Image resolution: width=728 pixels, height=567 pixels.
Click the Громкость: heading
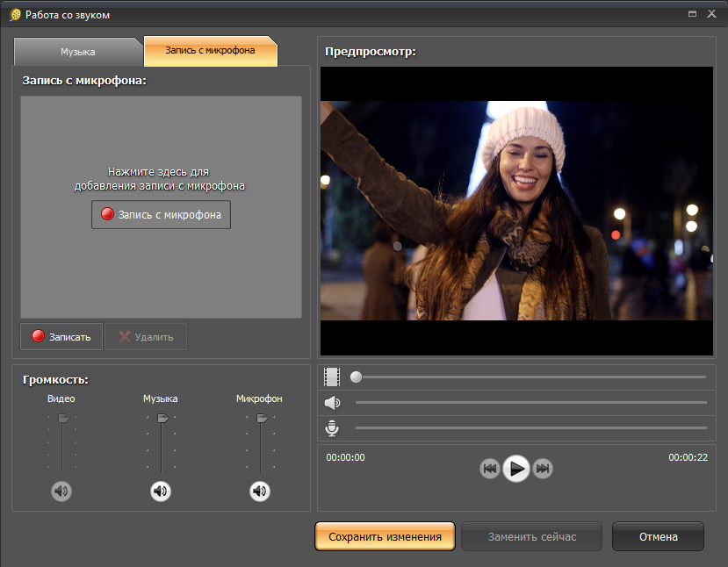[55, 379]
